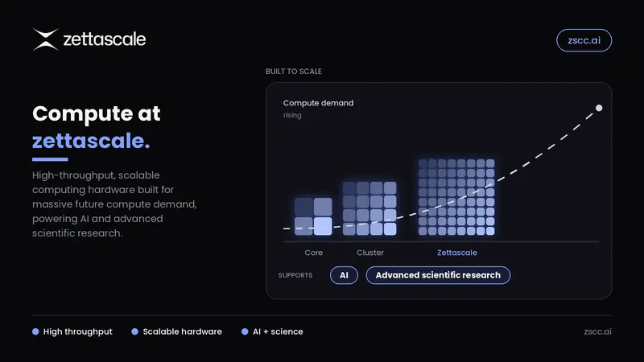Click the High-throughput description paragraph

(x=114, y=204)
